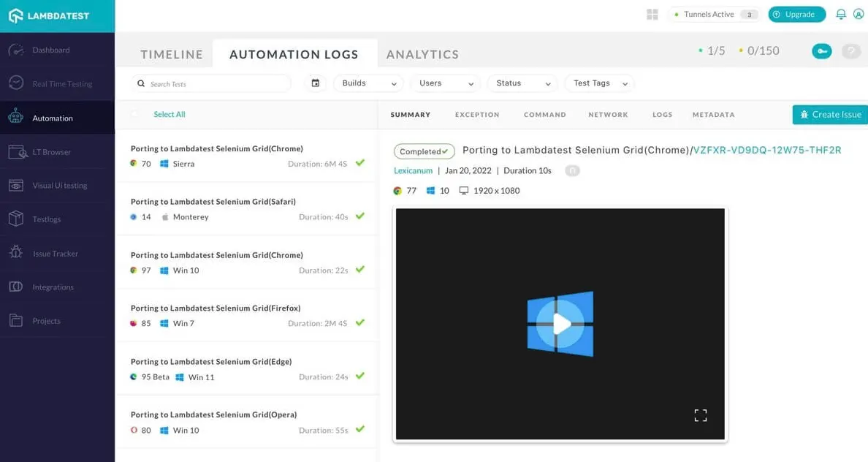The height and width of the screenshot is (462, 868).
Task: Open the Command sub-tab
Action: 545,115
